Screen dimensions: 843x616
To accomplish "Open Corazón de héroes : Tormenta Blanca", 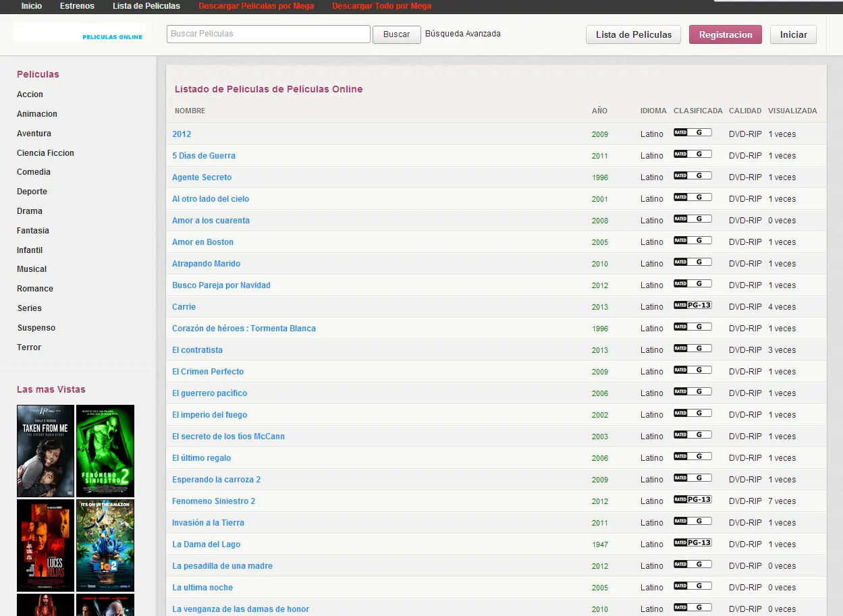I will [244, 329].
